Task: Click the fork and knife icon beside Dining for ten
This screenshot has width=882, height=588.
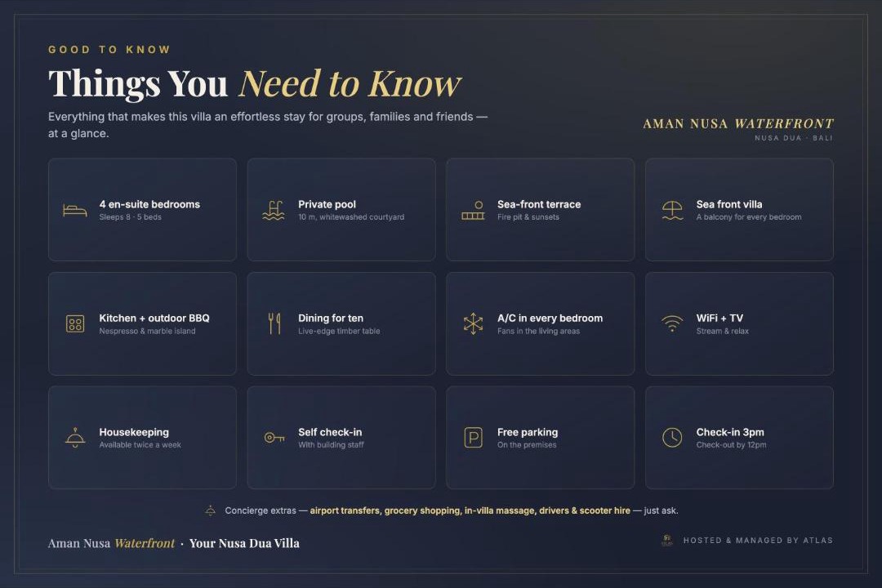Action: pos(274,324)
